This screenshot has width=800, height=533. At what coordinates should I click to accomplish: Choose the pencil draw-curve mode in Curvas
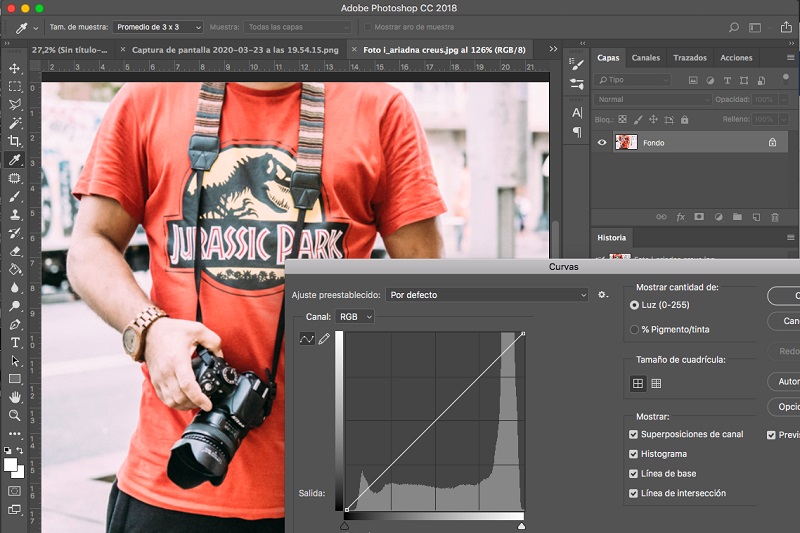coord(324,339)
